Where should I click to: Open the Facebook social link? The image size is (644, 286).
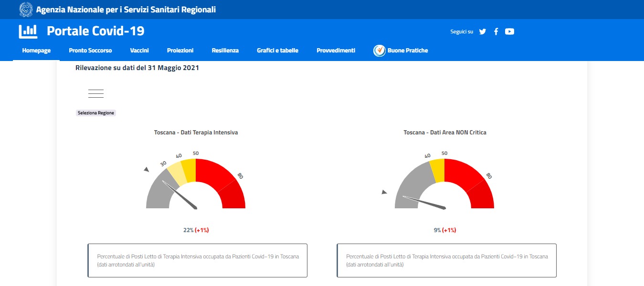[496, 31]
